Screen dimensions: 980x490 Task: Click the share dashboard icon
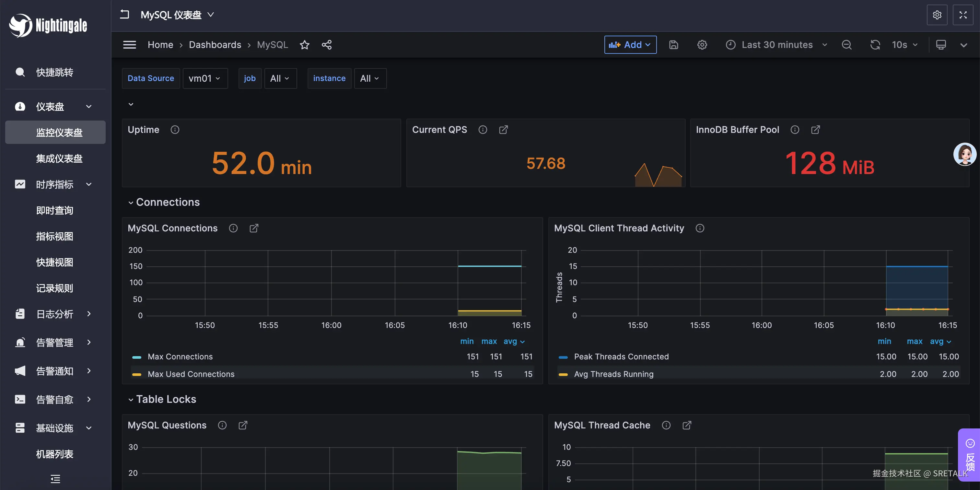326,45
